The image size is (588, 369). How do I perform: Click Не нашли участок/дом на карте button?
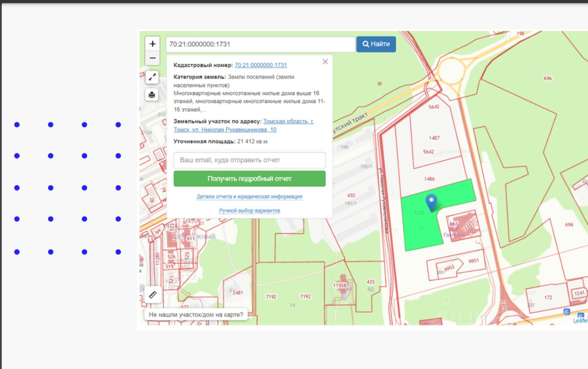pos(197,315)
